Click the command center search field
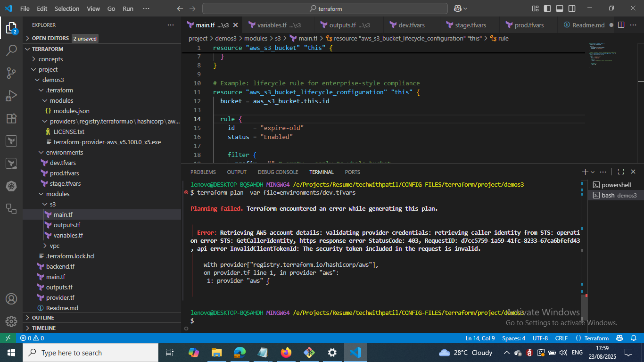Viewport: 644px width, 362px height. [x=325, y=8]
